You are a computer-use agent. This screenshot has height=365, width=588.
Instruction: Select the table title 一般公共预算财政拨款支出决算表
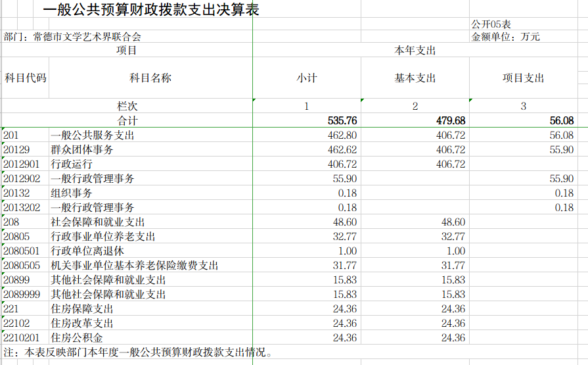(150, 9)
